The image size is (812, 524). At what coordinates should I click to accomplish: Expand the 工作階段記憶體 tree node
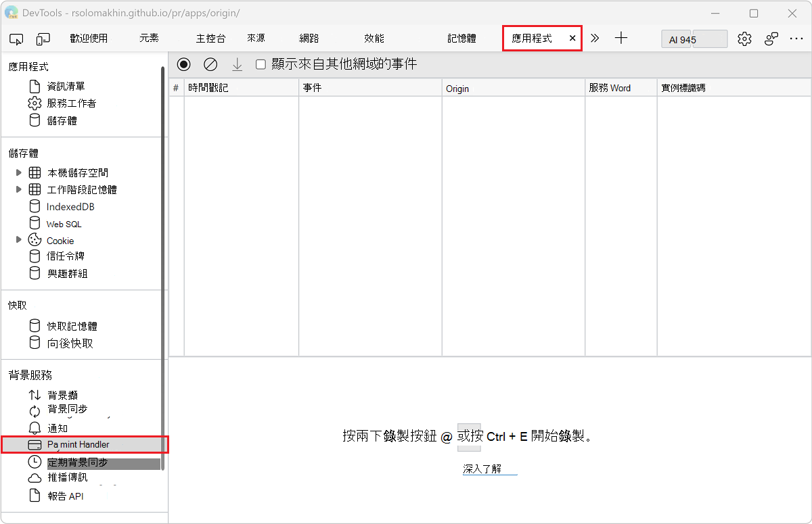[18, 189]
